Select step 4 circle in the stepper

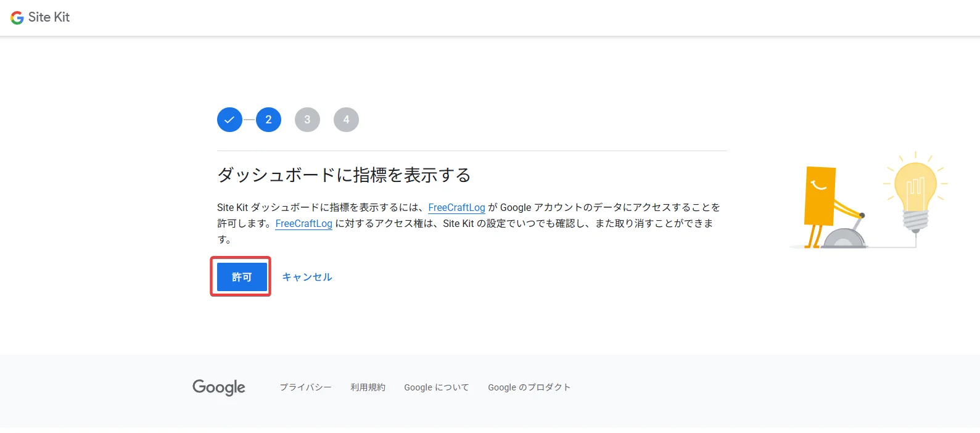click(346, 120)
